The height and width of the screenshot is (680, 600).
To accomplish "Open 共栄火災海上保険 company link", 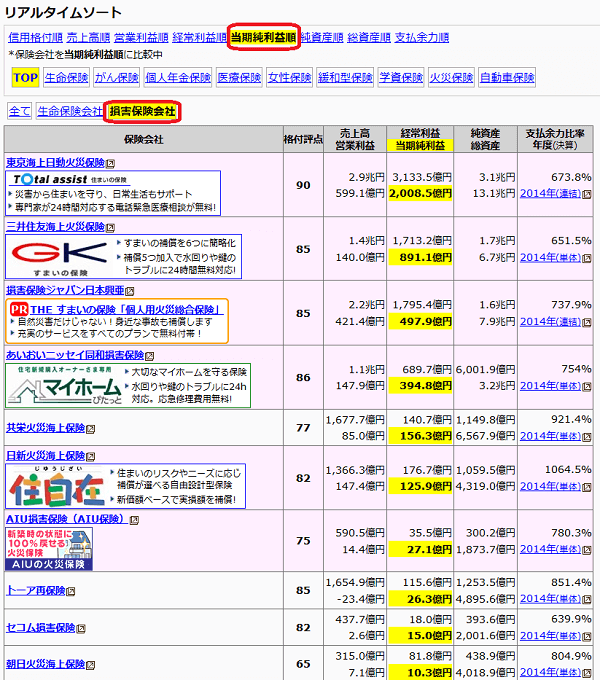I will coord(46,428).
